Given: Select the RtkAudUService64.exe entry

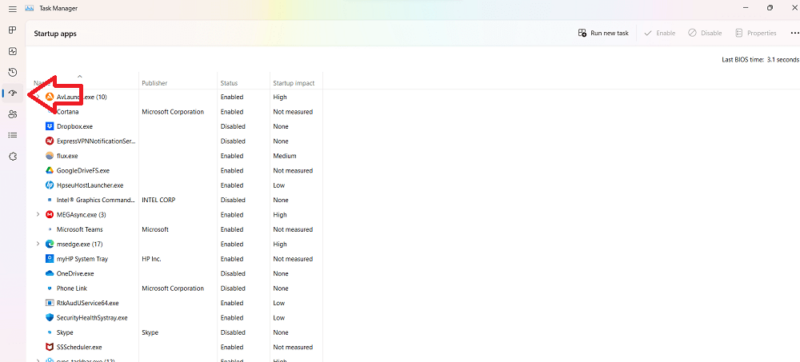Looking at the screenshot, I should coord(88,303).
